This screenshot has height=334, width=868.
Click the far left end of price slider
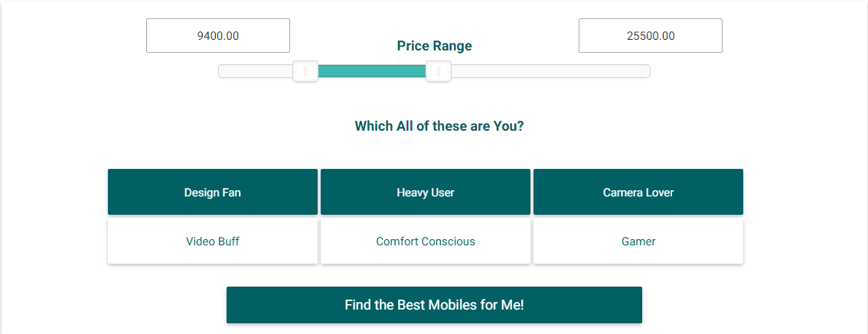pyautogui.click(x=222, y=71)
